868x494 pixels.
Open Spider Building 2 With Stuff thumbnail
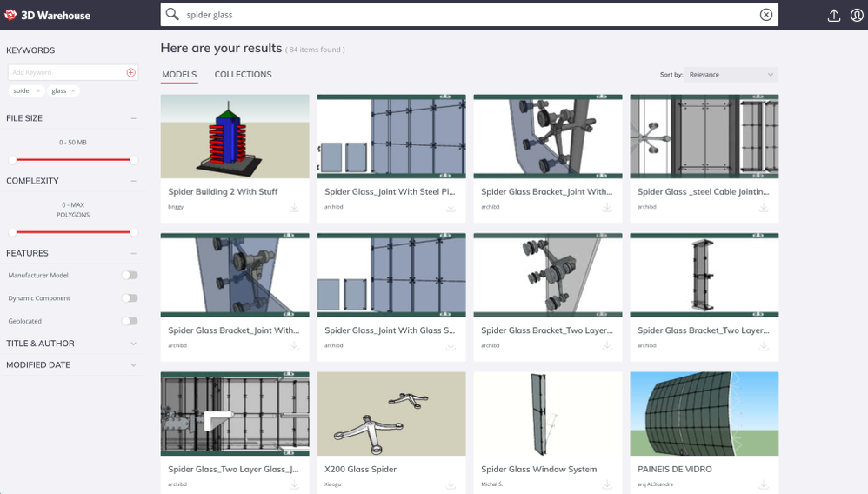[235, 137]
